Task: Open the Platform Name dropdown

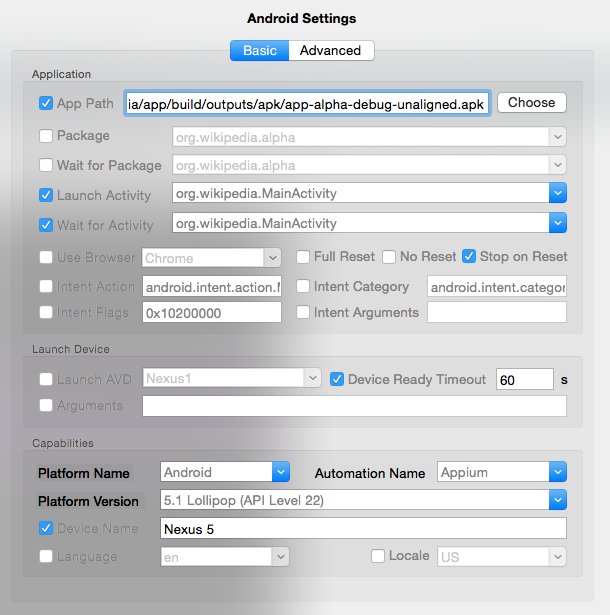Action: pos(280,472)
